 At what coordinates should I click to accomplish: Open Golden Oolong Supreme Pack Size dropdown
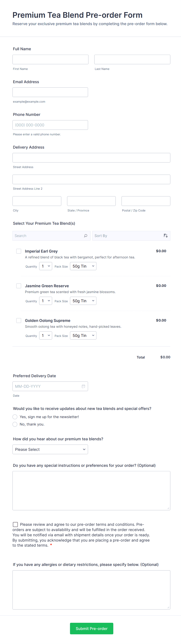[x=83, y=336]
